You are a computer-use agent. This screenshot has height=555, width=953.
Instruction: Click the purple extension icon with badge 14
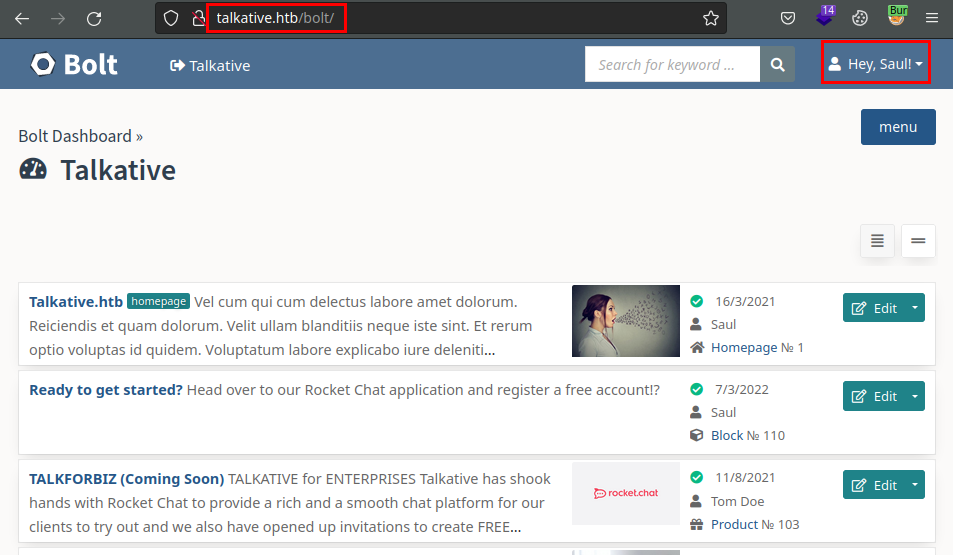825,16
